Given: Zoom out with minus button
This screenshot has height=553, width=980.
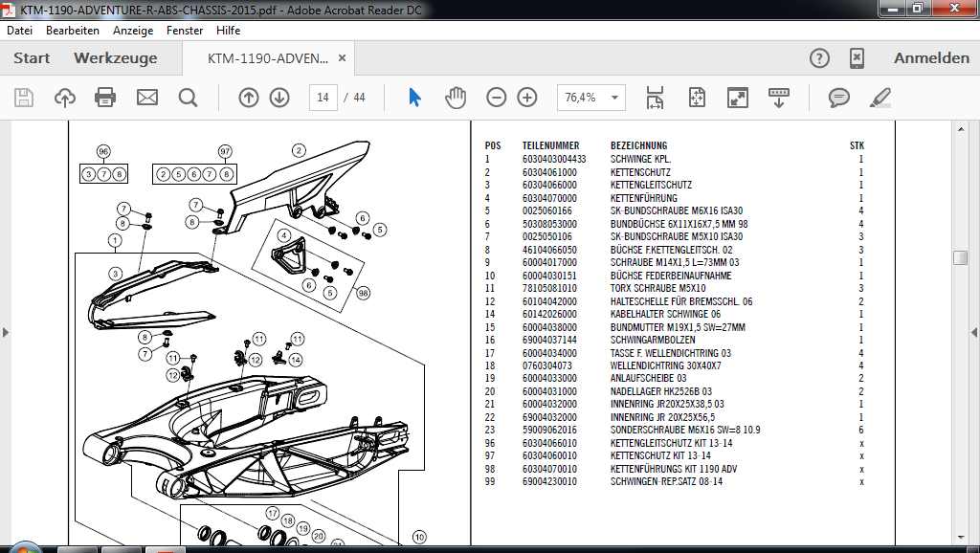Looking at the screenshot, I should tap(496, 98).
